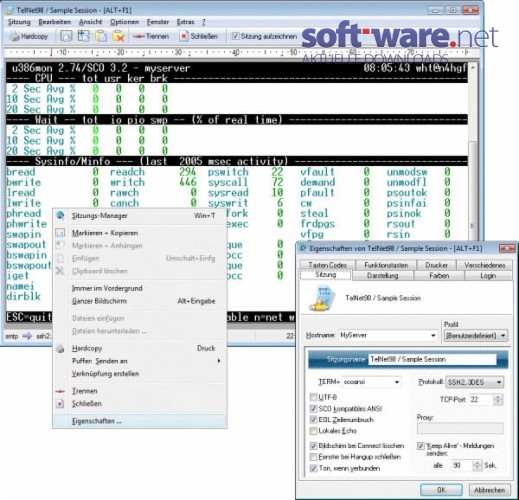Click the second blue window toolbar icon
The image size is (519, 500).
coord(83,36)
